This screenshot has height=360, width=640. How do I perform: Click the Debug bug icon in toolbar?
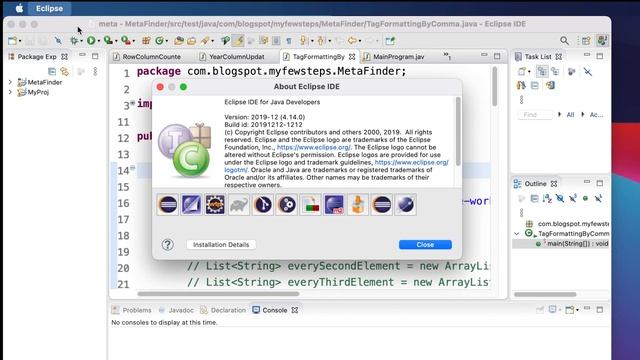pyautogui.click(x=74, y=40)
